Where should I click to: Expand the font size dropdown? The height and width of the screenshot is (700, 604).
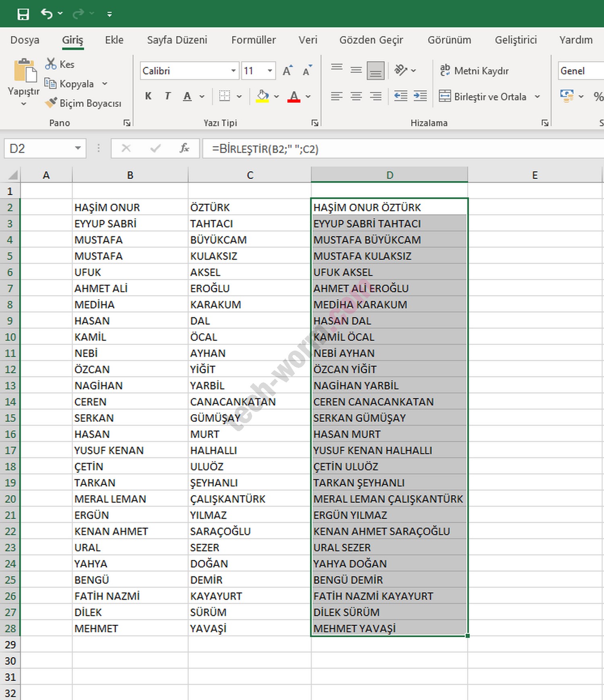(x=270, y=71)
